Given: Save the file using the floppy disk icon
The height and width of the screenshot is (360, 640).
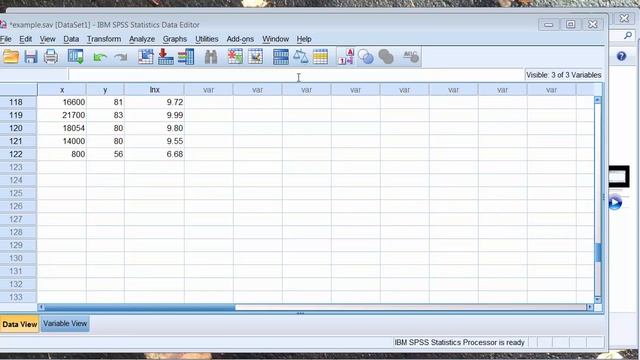Looking at the screenshot, I should tap(31, 57).
